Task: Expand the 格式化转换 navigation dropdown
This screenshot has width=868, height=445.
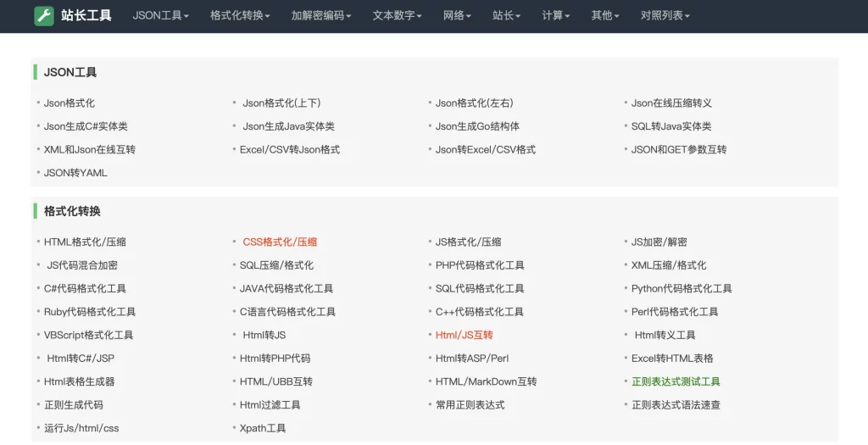Action: pyautogui.click(x=240, y=15)
